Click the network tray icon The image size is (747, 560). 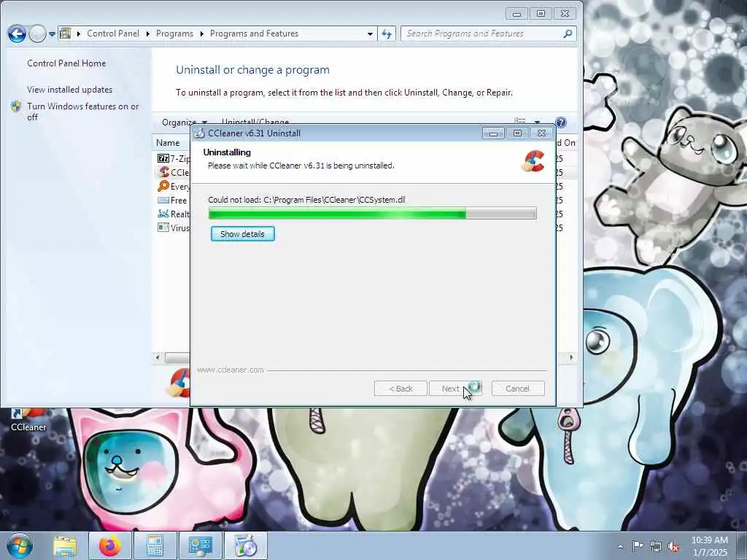tap(656, 546)
